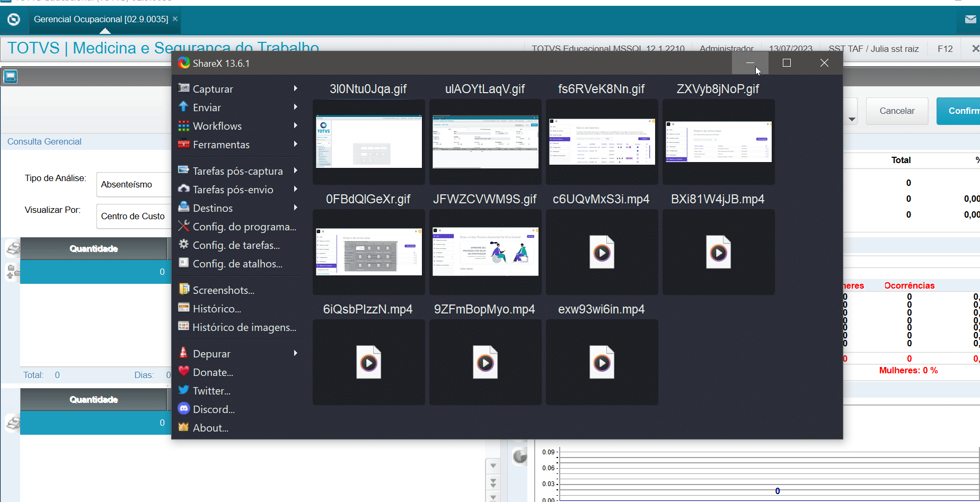Click the Histórico list icon
Image resolution: width=980 pixels, height=502 pixels.
tap(184, 308)
